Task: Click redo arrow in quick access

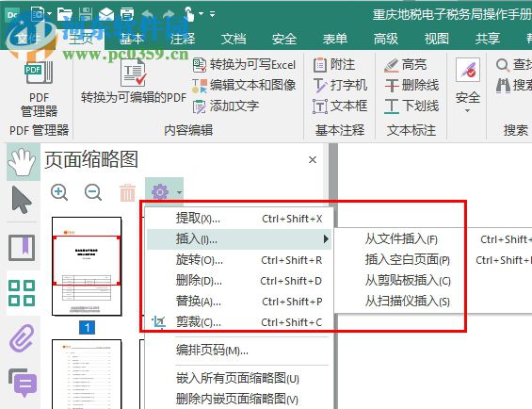Action: click(169, 14)
